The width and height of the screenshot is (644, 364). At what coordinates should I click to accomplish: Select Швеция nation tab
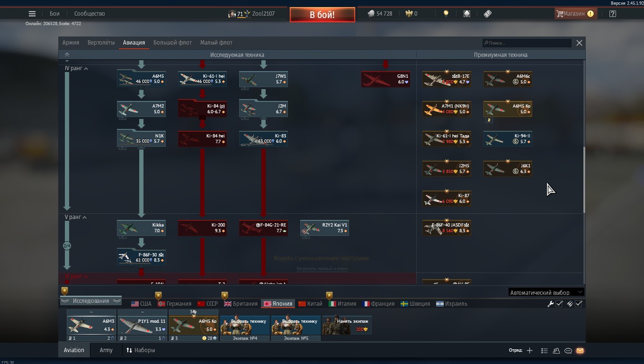pos(415,304)
